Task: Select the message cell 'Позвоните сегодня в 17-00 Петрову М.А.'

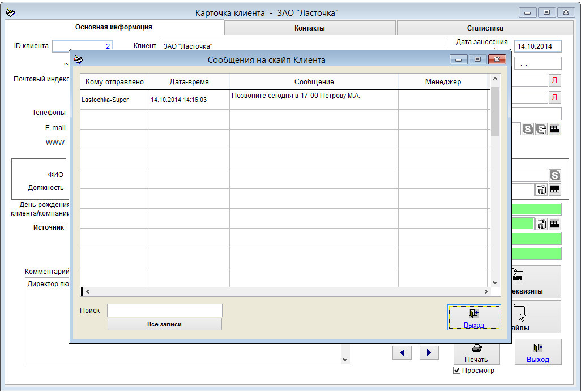Action: click(x=314, y=100)
